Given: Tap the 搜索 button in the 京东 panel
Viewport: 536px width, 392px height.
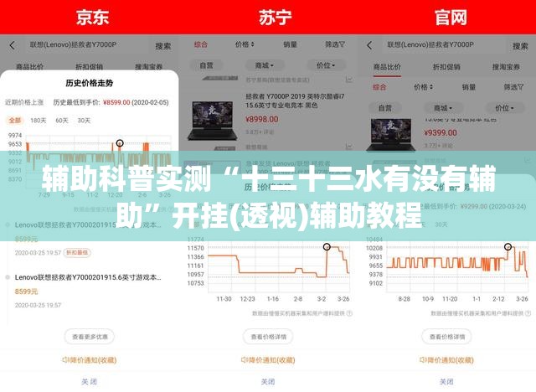Looking at the screenshot, I should (x=163, y=46).
